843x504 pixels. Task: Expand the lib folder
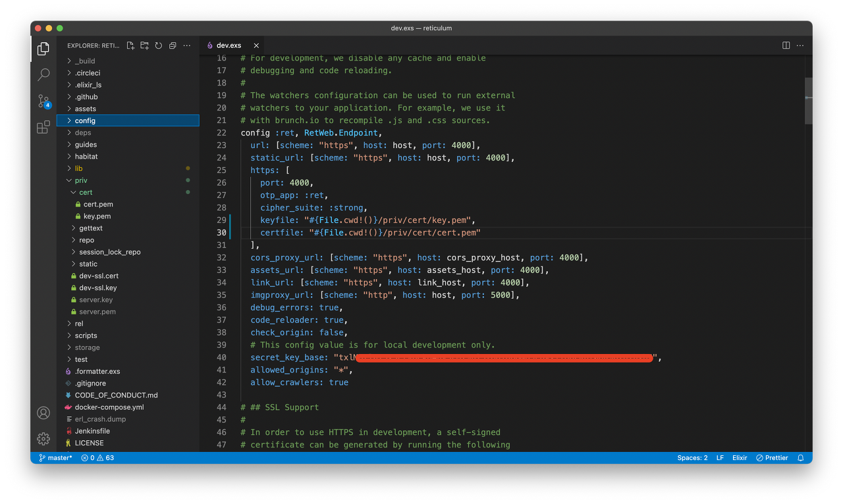pyautogui.click(x=128, y=168)
